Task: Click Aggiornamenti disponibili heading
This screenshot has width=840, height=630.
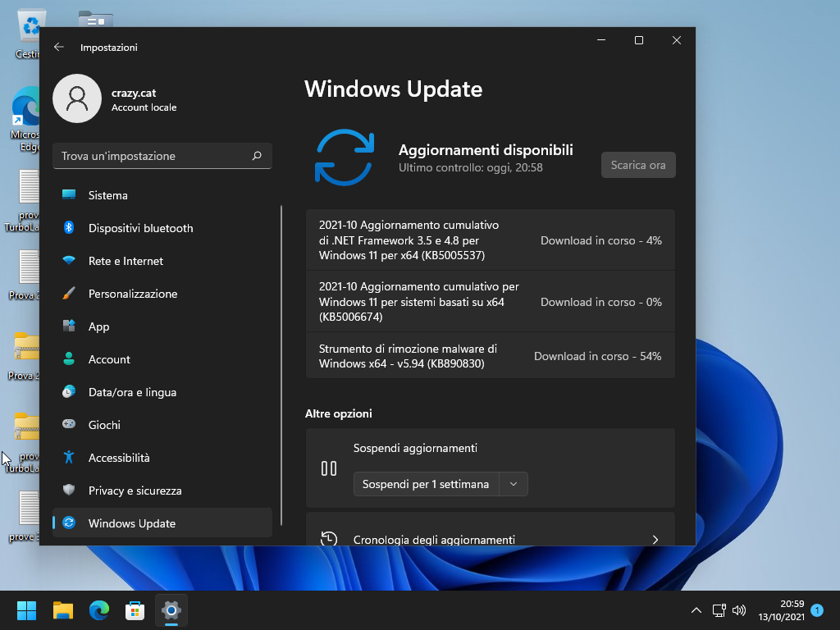Action: (x=486, y=150)
